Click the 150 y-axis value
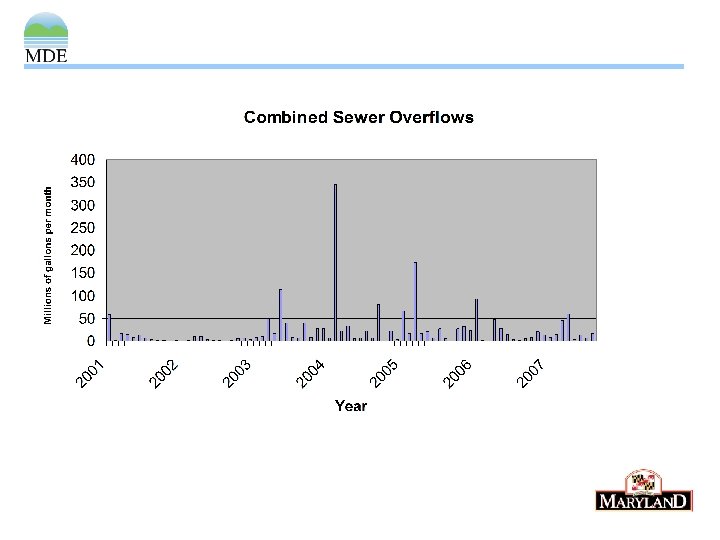 click(83, 273)
